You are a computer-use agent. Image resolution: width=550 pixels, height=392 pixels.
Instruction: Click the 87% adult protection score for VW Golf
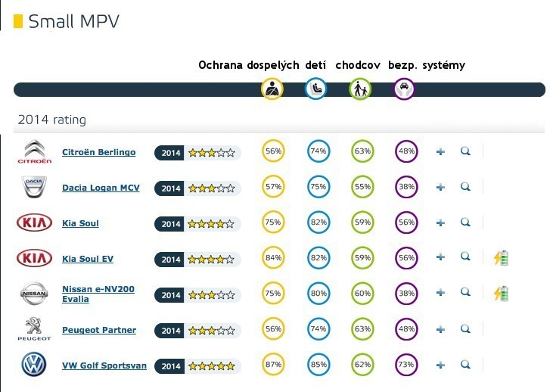tap(273, 366)
